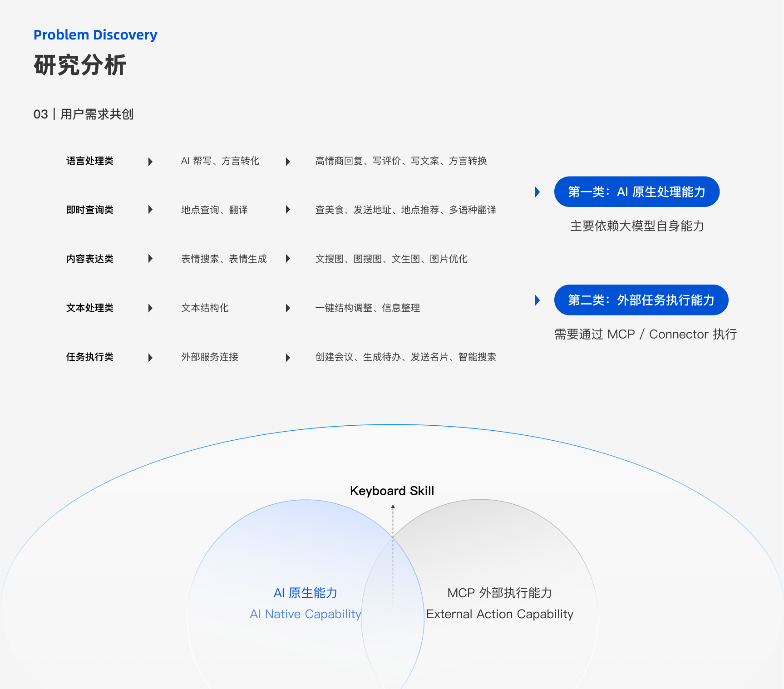Image resolution: width=784 pixels, height=689 pixels.
Task: Select the 任务执行类 label
Action: point(90,357)
